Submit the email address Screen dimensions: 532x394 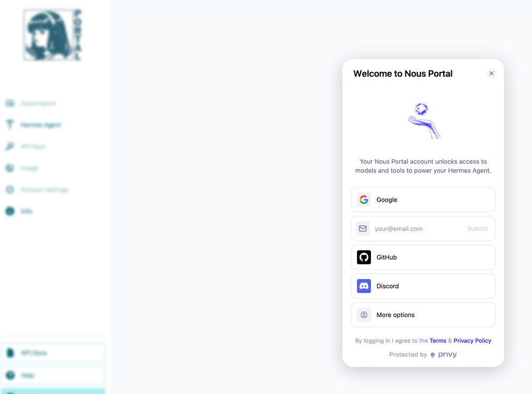pyautogui.click(x=477, y=228)
